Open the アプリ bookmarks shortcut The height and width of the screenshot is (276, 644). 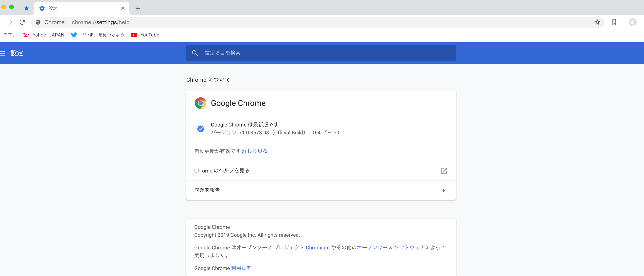(10, 35)
